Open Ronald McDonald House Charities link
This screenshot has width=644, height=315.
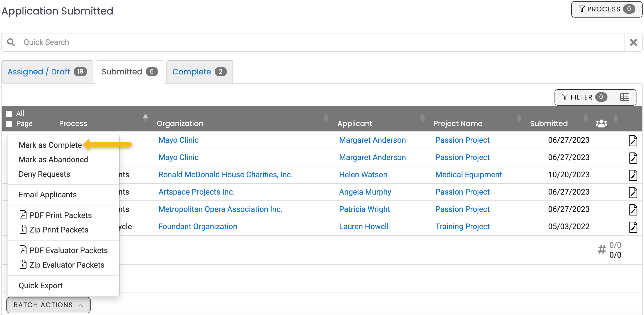coord(225,175)
